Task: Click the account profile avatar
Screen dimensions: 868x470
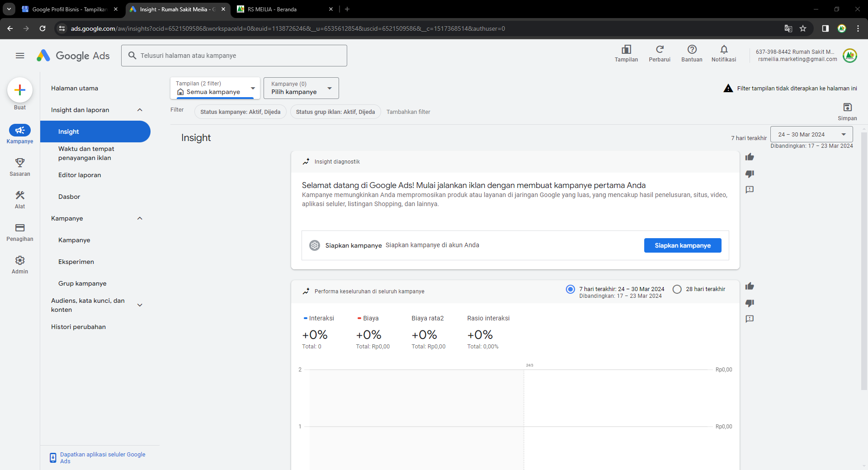Action: point(850,56)
